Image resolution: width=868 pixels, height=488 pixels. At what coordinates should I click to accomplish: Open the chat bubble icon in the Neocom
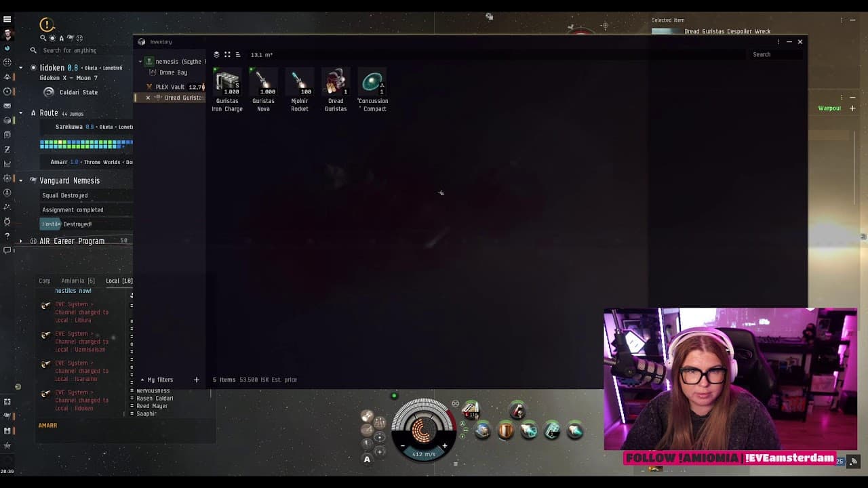click(x=7, y=251)
